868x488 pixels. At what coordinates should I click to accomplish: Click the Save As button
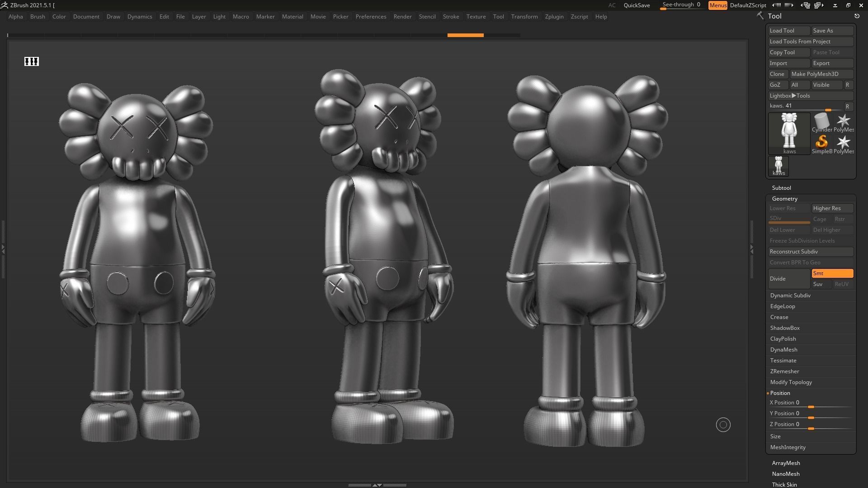832,31
